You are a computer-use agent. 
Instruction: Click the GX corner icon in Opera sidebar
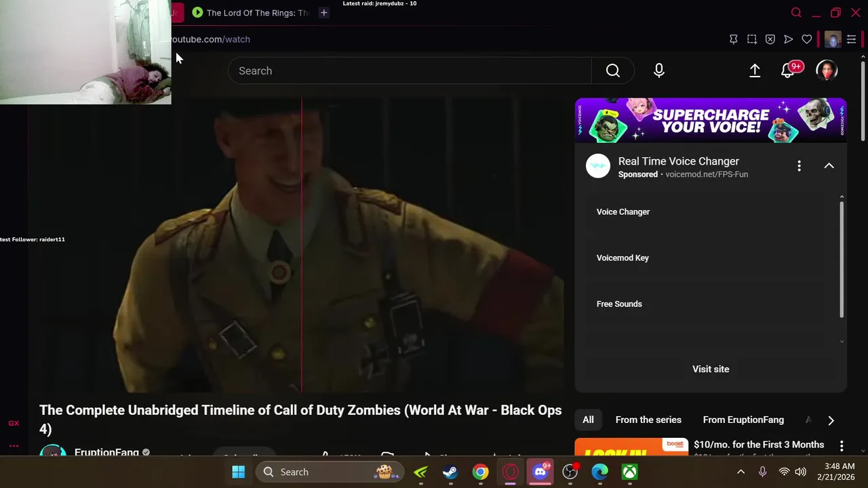tap(14, 423)
